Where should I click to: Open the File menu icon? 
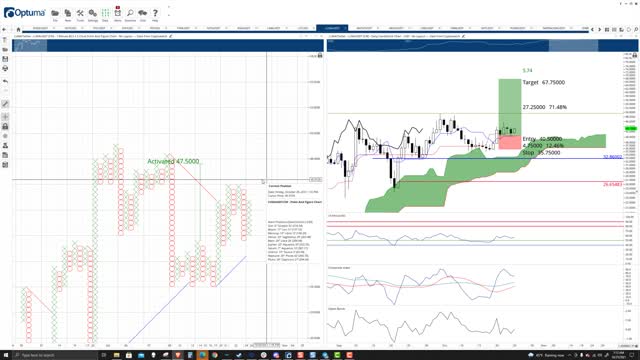click(x=55, y=14)
